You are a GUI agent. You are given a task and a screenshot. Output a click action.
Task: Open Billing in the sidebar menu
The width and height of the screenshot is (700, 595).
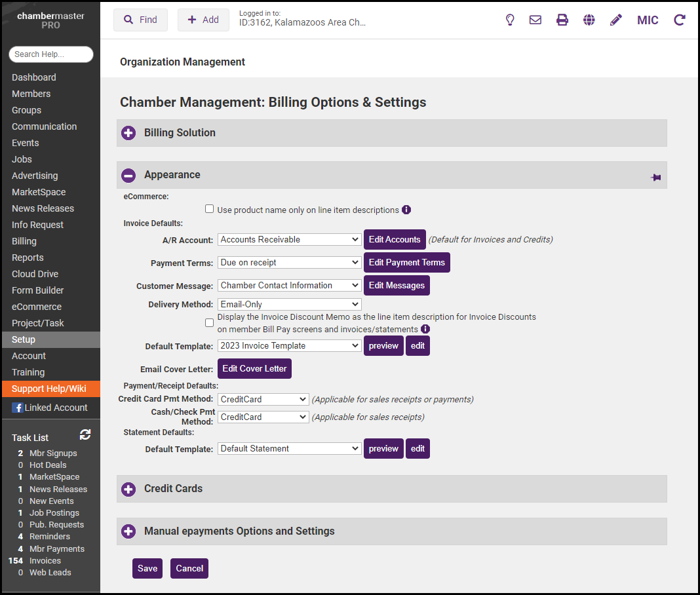click(24, 241)
